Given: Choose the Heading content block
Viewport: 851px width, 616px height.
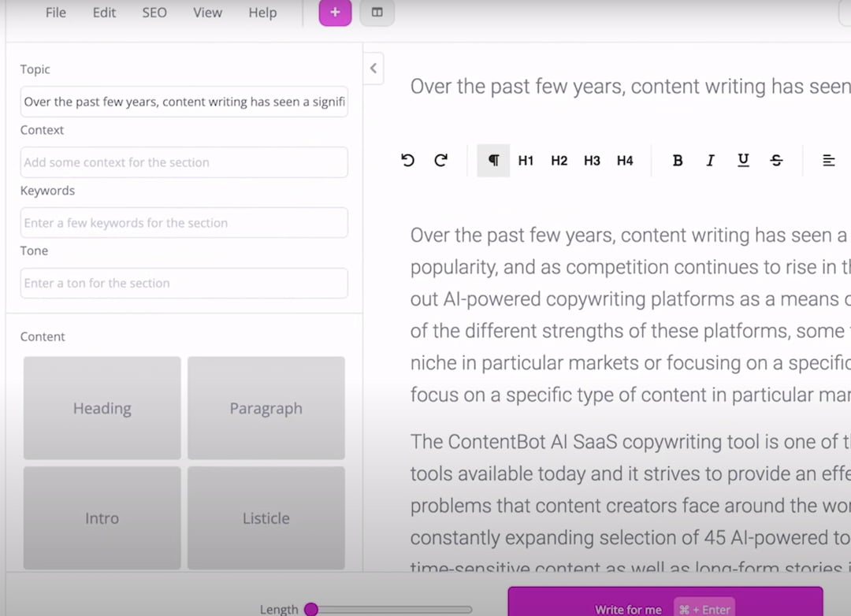Looking at the screenshot, I should point(102,408).
